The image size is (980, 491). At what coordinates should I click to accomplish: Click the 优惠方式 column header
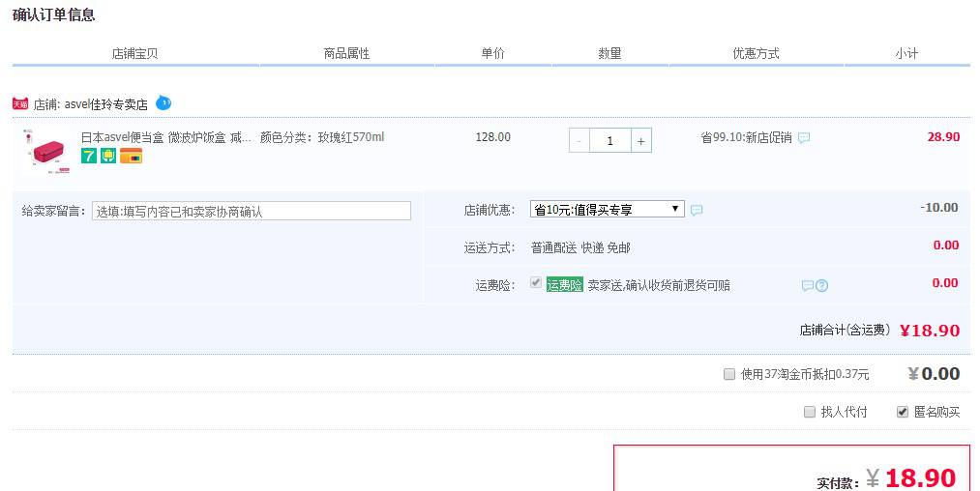click(757, 54)
